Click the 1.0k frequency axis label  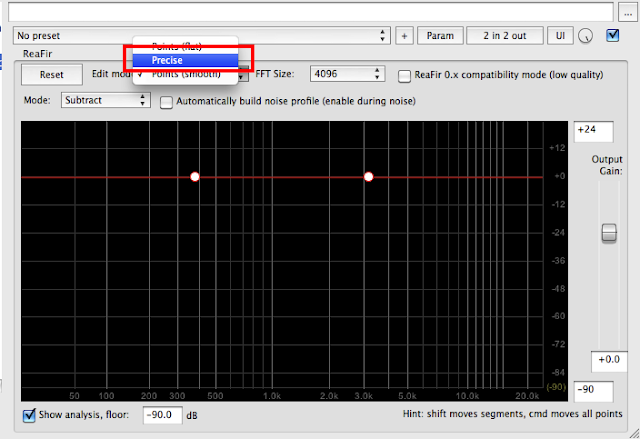tap(272, 396)
